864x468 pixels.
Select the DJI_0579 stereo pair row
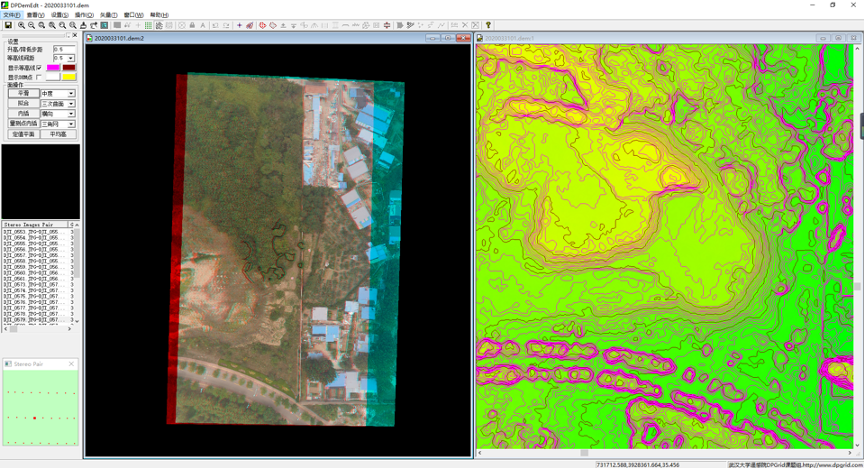(38, 320)
